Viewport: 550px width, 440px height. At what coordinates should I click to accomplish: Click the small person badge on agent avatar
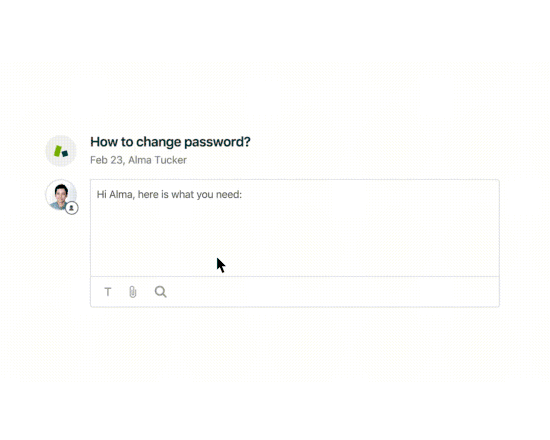click(x=72, y=208)
